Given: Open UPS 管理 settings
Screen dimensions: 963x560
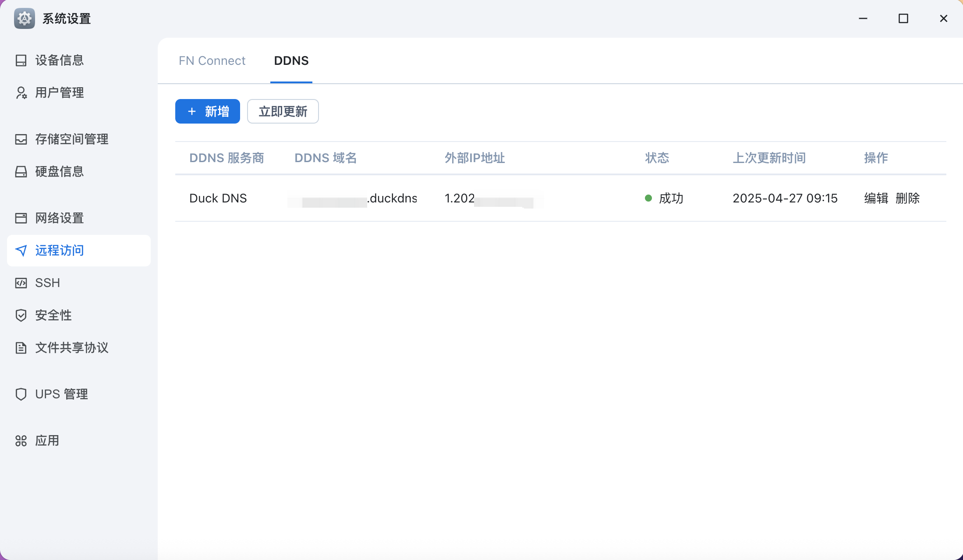Looking at the screenshot, I should tap(79, 394).
